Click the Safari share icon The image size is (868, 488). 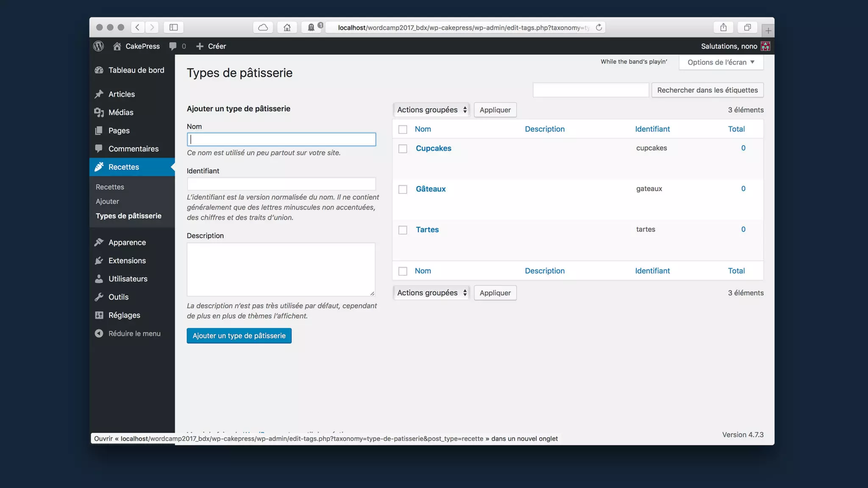(723, 28)
